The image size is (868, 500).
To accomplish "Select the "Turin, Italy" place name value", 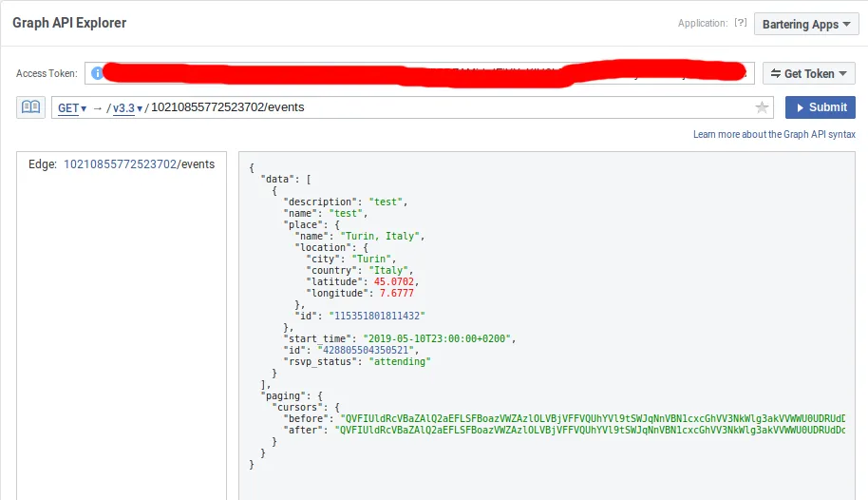I will click(x=380, y=236).
